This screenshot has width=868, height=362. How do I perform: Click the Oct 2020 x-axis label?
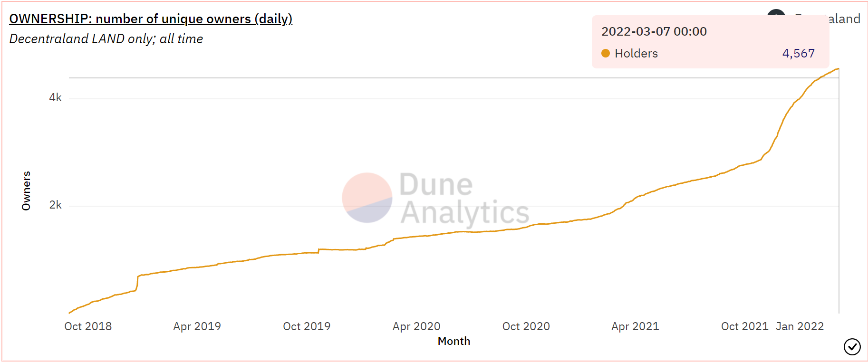pyautogui.click(x=526, y=326)
